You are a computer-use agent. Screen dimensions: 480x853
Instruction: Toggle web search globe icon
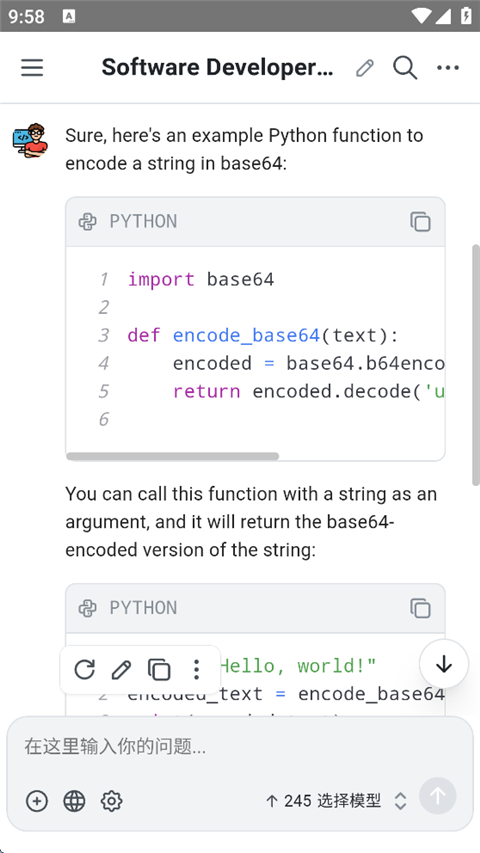(x=75, y=801)
